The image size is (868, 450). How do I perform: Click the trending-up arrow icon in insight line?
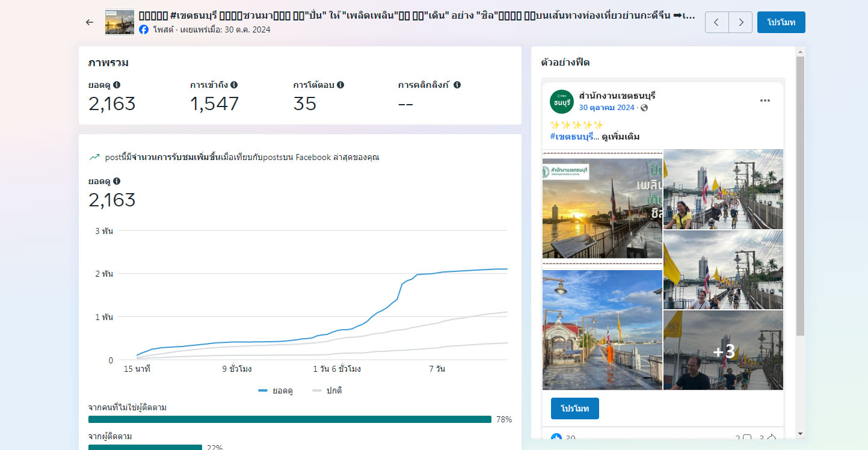point(94,158)
